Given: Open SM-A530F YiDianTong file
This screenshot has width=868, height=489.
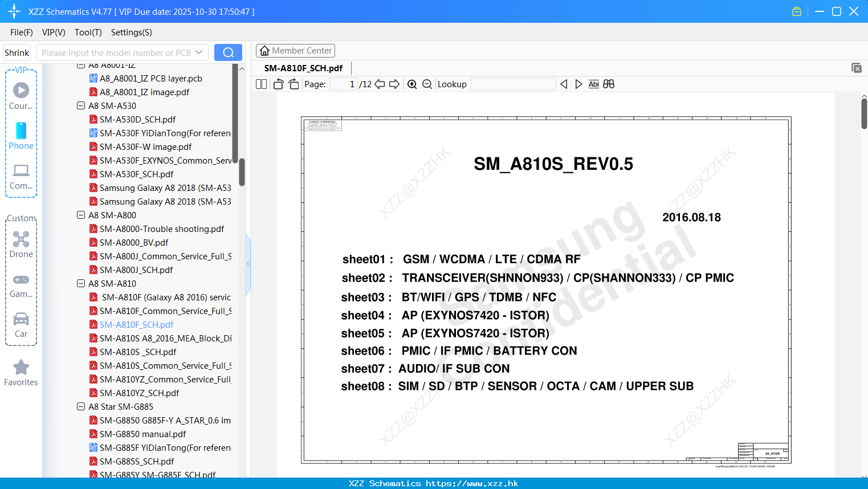Looking at the screenshot, I should (x=165, y=133).
